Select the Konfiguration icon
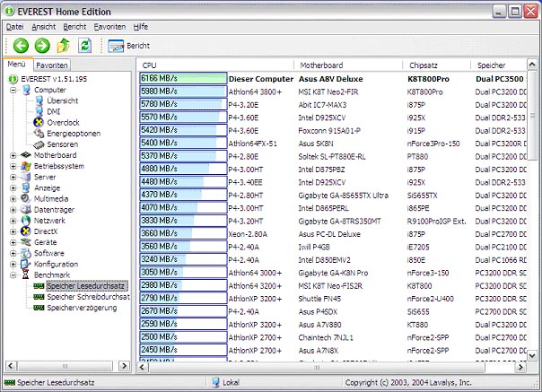The height and width of the screenshot is (392, 542). click(26, 264)
